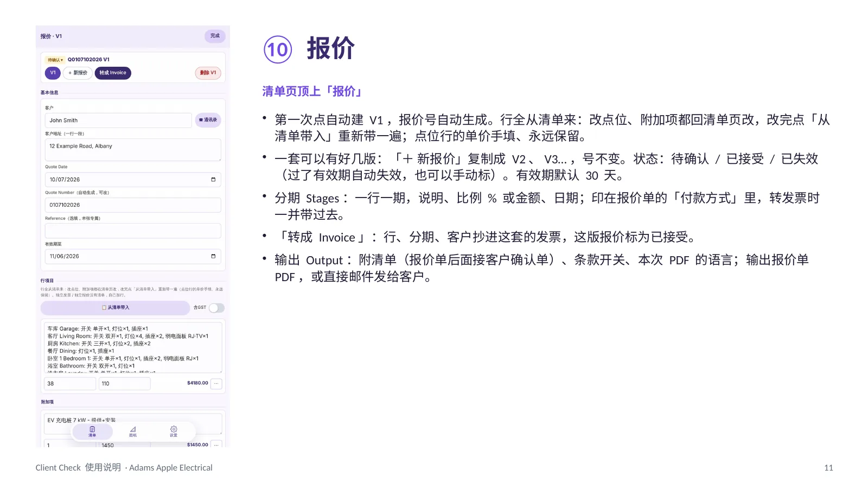Edit the quantity field showing 38
This screenshot has height=489, width=868.
click(x=70, y=384)
